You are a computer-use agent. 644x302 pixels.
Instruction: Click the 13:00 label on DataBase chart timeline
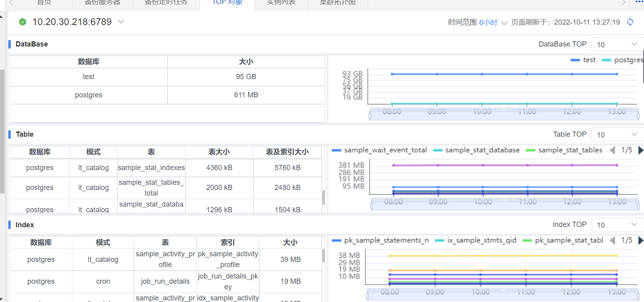[x=617, y=112]
